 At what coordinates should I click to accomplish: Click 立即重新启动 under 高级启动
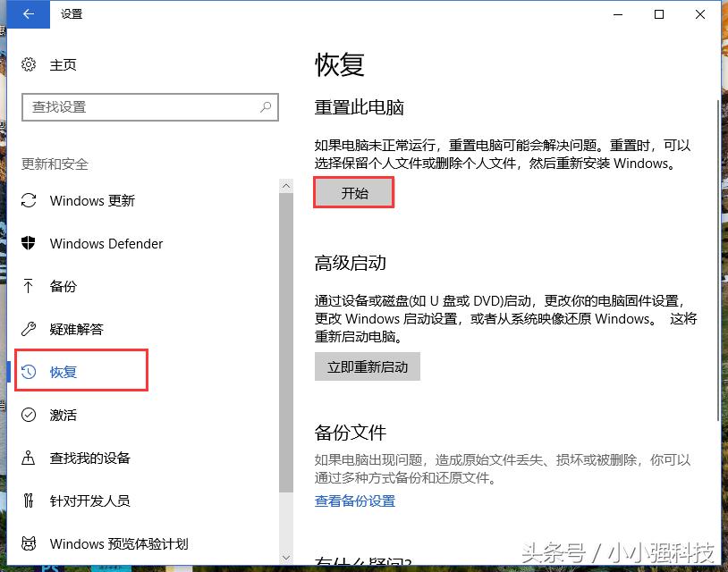tap(367, 366)
